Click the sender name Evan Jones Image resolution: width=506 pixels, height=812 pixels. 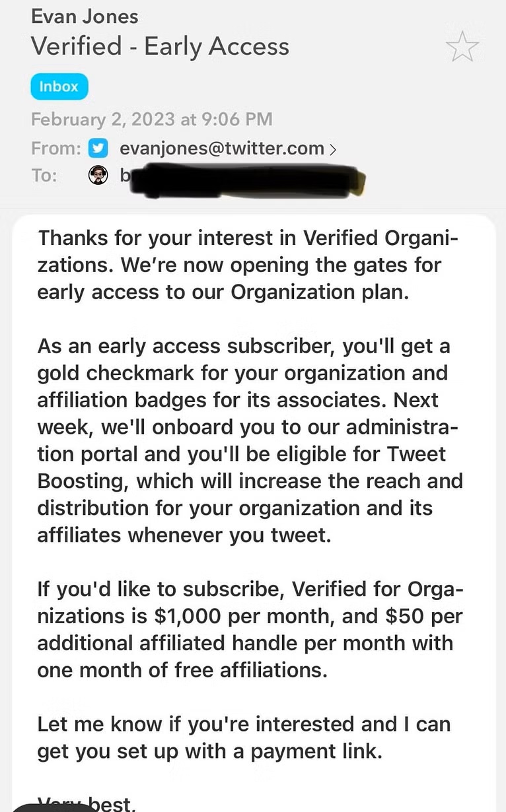[x=85, y=15]
